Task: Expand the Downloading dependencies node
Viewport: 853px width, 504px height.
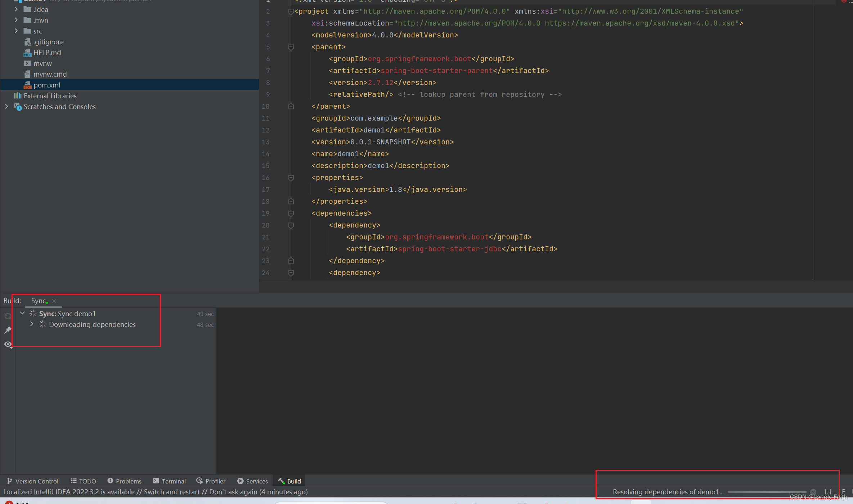Action: coord(31,324)
